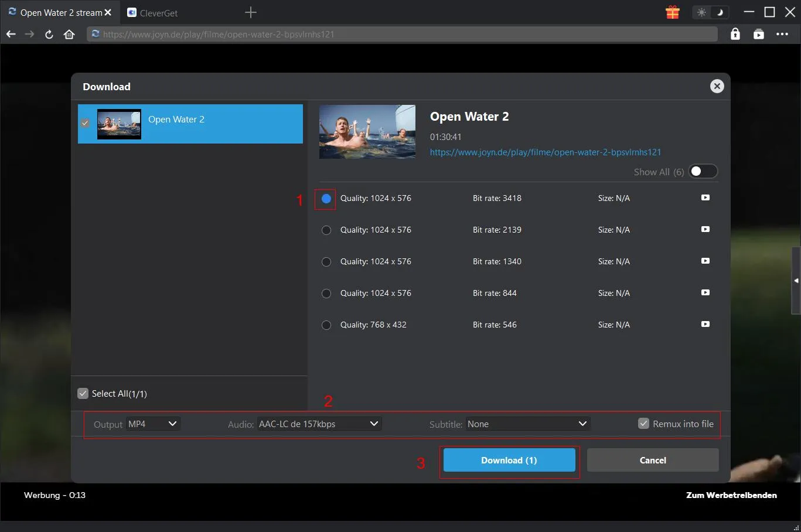
Task: Open the Output MP4 format dropdown
Action: point(153,424)
